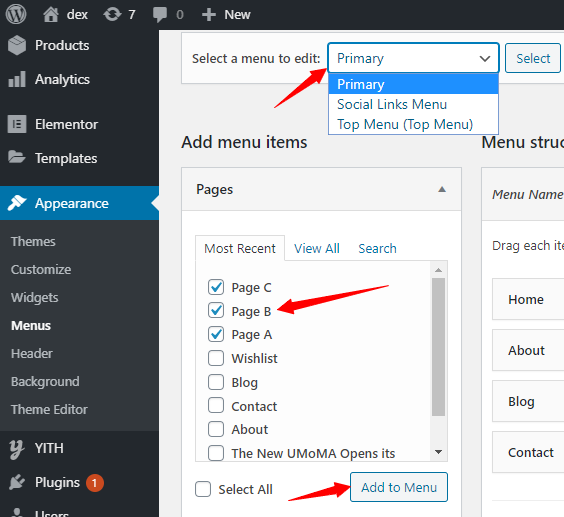Open Theme Editor in the Appearance submenu
564x517 pixels.
[x=49, y=409]
